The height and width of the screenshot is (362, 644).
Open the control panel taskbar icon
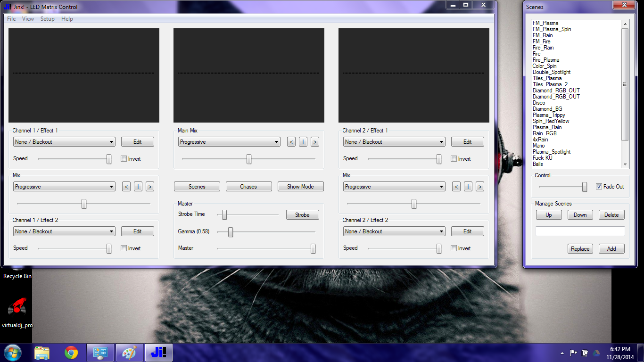(x=100, y=353)
